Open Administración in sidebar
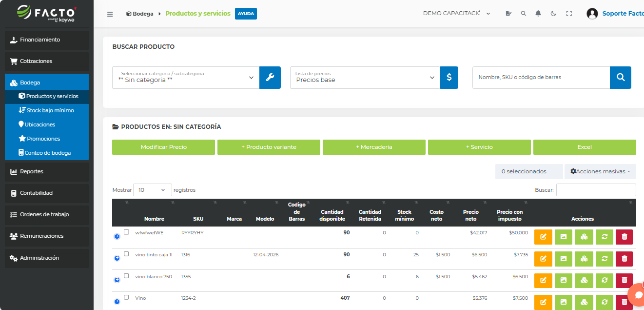 47,258
